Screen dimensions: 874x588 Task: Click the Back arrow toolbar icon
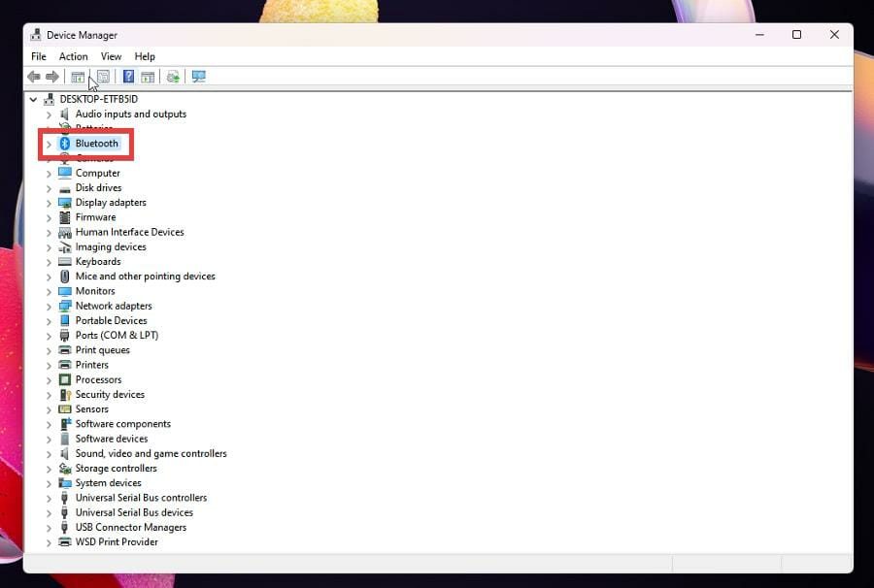click(x=33, y=77)
